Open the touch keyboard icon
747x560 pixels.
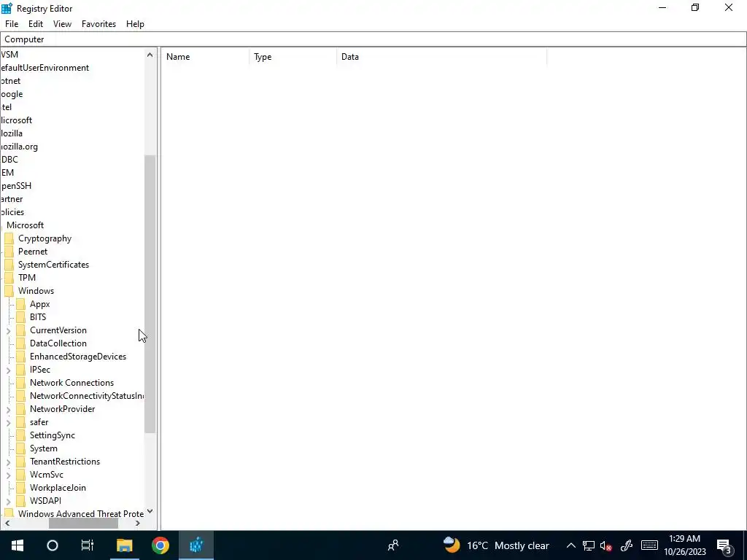649,545
